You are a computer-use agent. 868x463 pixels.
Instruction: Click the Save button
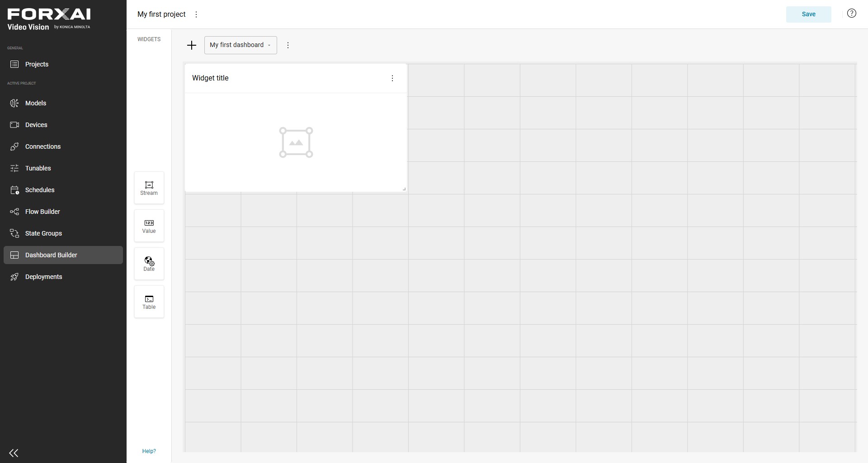[x=808, y=14]
